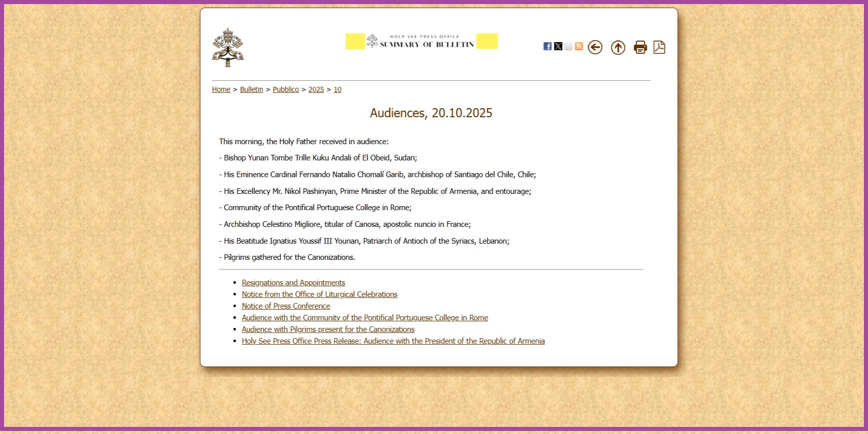Share the bulletin on X
Viewport: 868px width, 434px height.
coord(558,46)
